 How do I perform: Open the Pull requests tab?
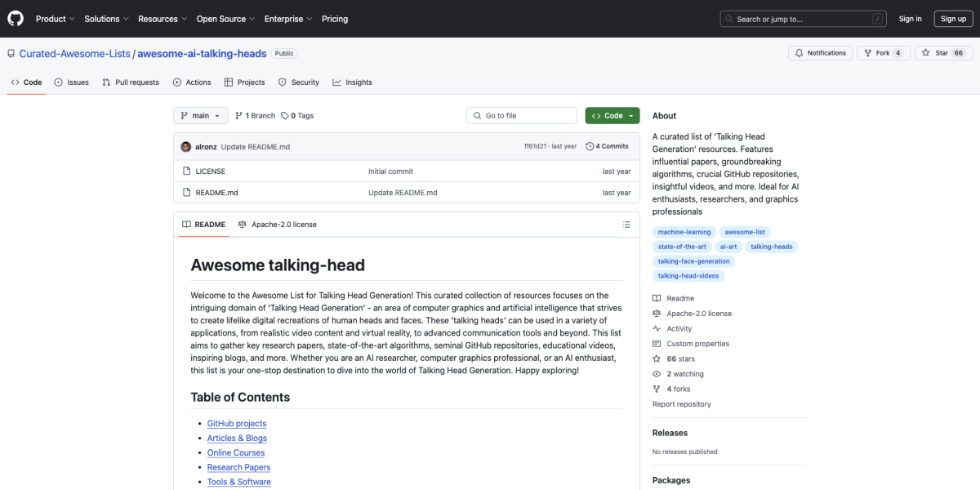(x=131, y=82)
